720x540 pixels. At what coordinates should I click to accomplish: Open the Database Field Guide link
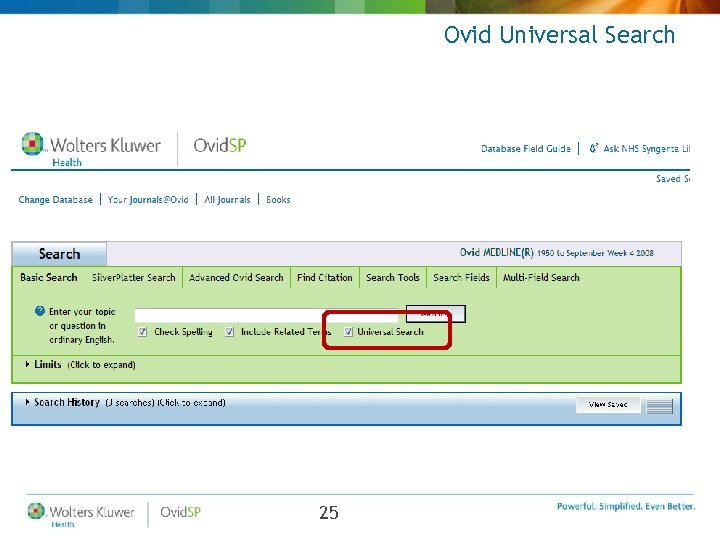pos(526,148)
